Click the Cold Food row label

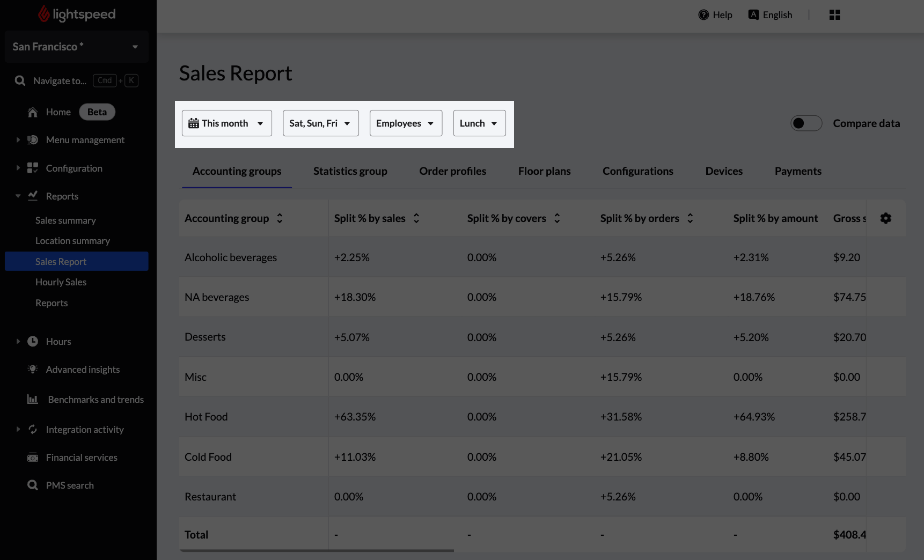click(208, 457)
